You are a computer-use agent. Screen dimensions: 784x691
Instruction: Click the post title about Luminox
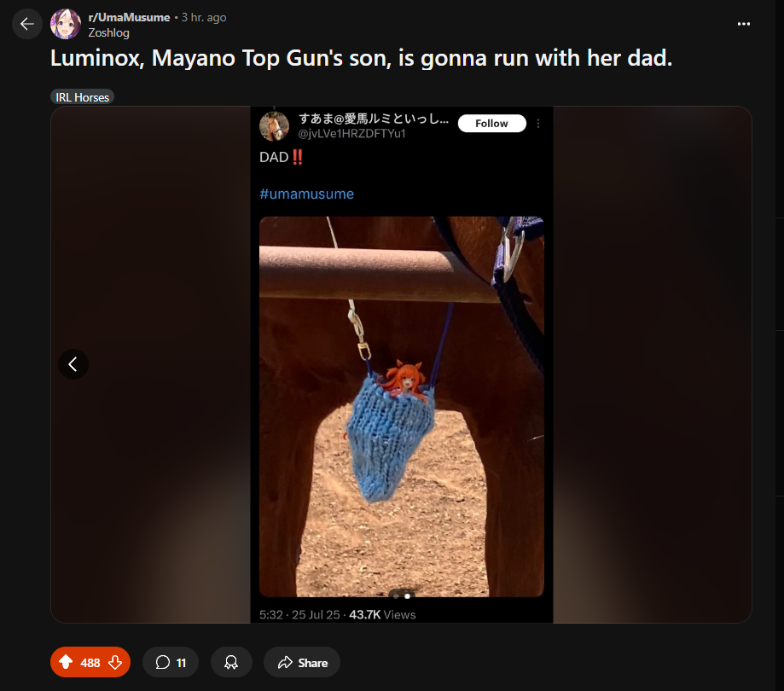click(361, 58)
